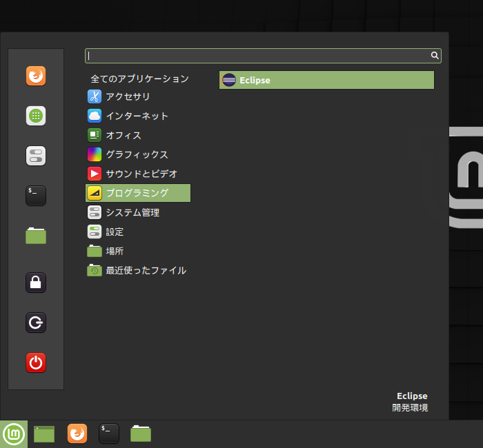Click the search magnifier icon

tap(434, 55)
